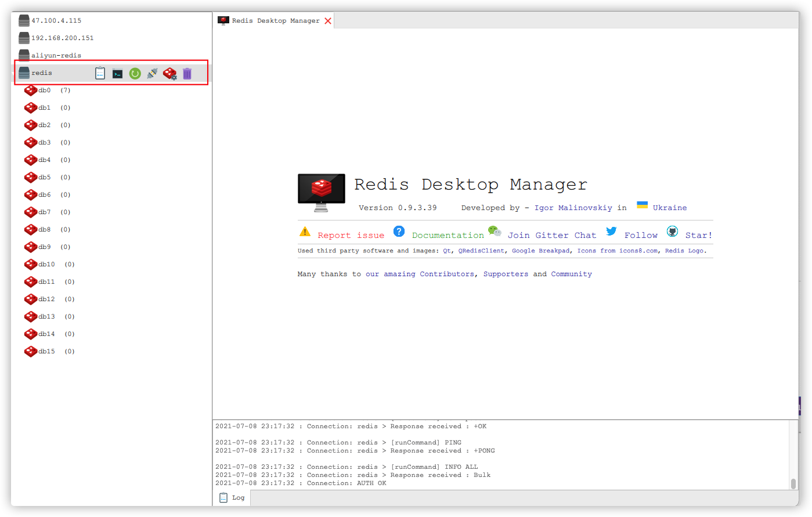812x517 pixels.
Task: Click the Version 0.9.3.39 text
Action: coord(398,208)
